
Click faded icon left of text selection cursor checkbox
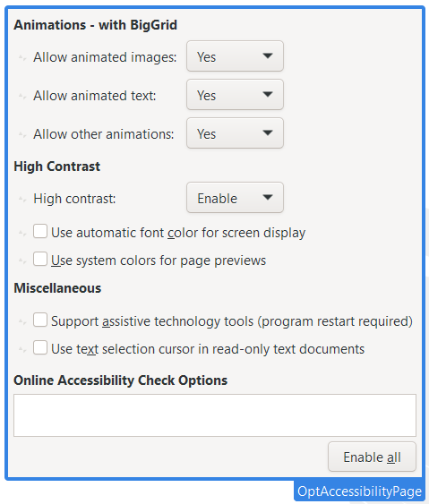point(22,349)
